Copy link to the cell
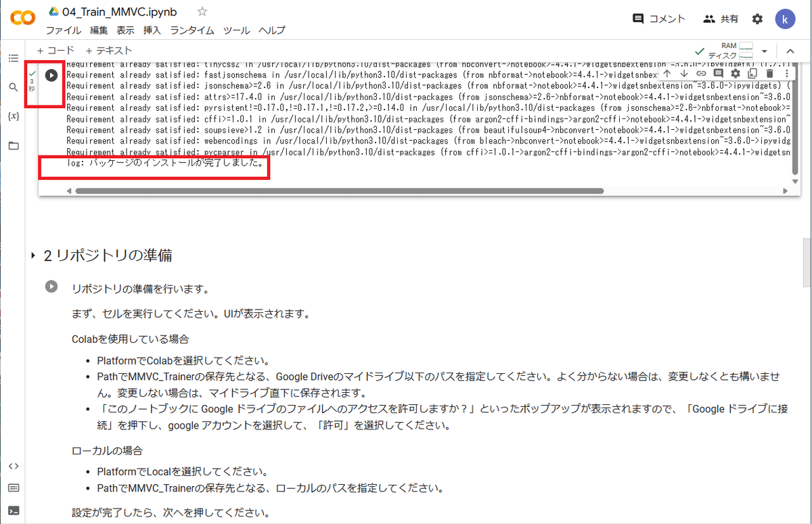Viewport: 812px width, 524px height. [702, 73]
